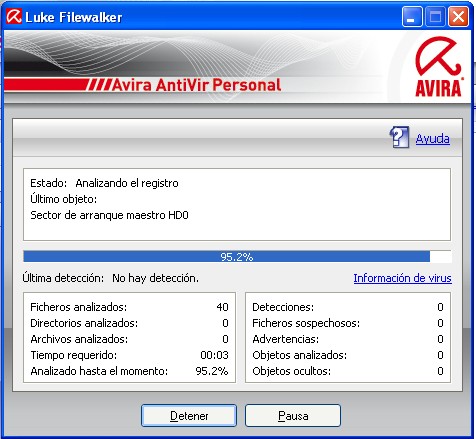Click the large Avira logo in banner
The height and width of the screenshot is (439, 476).
point(438,67)
